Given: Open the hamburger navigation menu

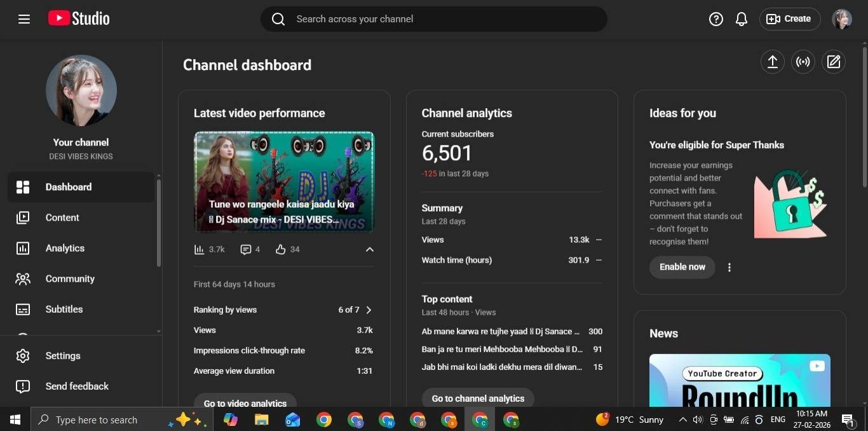Looking at the screenshot, I should (24, 19).
